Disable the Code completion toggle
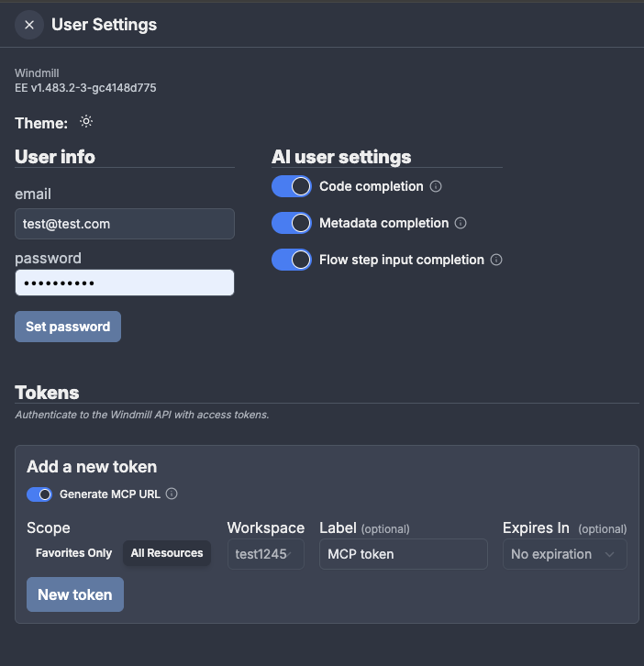This screenshot has width=644, height=666. 292,186
